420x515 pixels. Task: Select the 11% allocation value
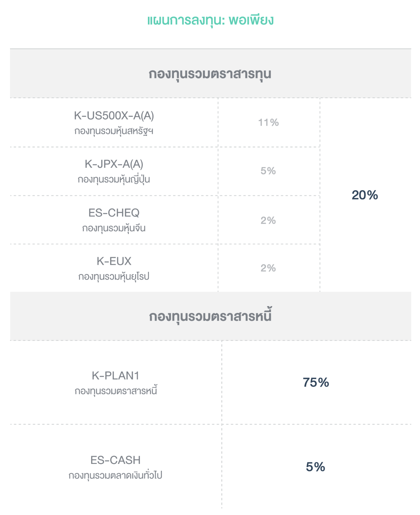268,123
